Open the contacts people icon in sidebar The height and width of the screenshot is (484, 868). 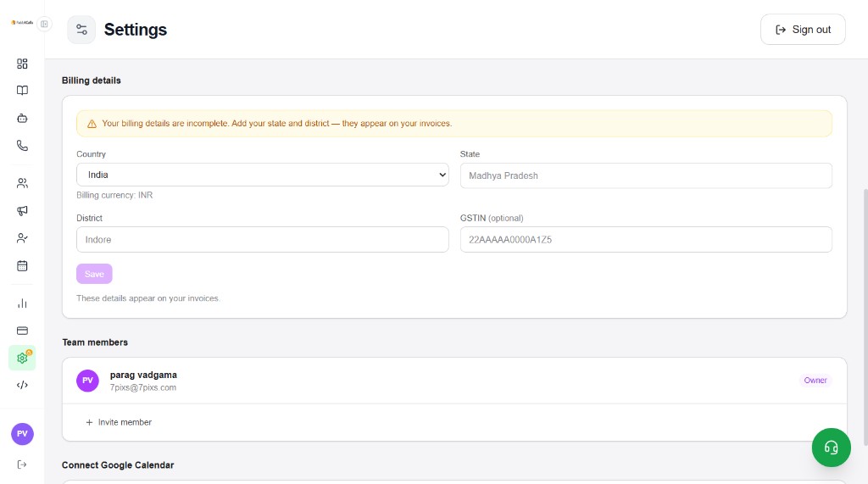[22, 183]
